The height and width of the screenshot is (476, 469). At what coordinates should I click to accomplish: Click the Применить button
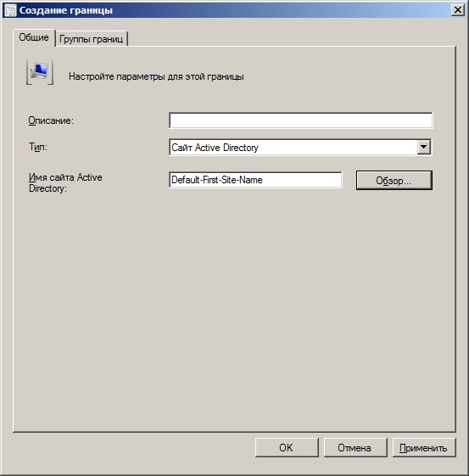pyautogui.click(x=424, y=447)
